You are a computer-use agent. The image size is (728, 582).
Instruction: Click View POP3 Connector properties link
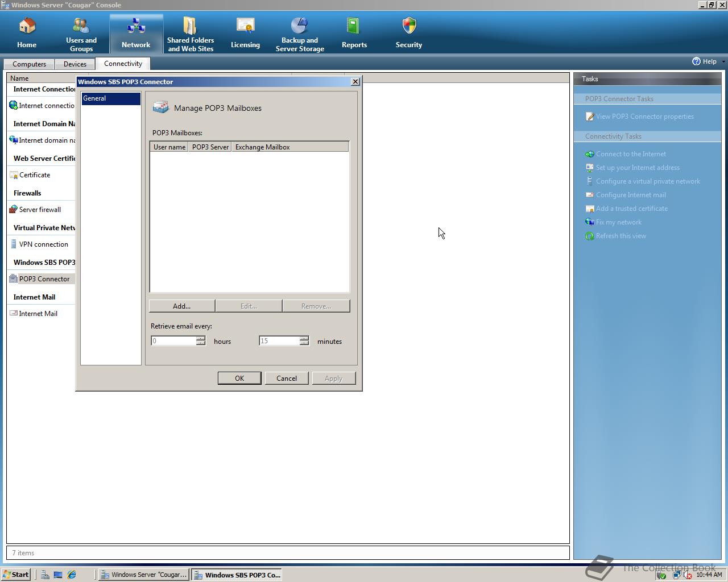tap(645, 117)
